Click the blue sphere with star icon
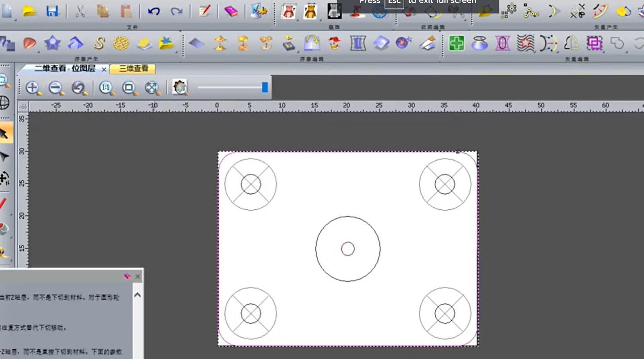The image size is (644, 359). [404, 43]
